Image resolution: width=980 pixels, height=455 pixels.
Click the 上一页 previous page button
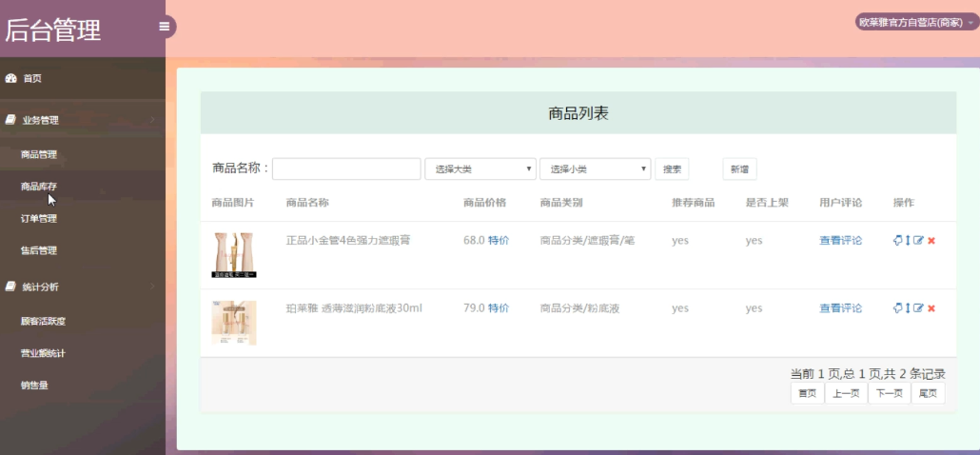[x=846, y=394]
